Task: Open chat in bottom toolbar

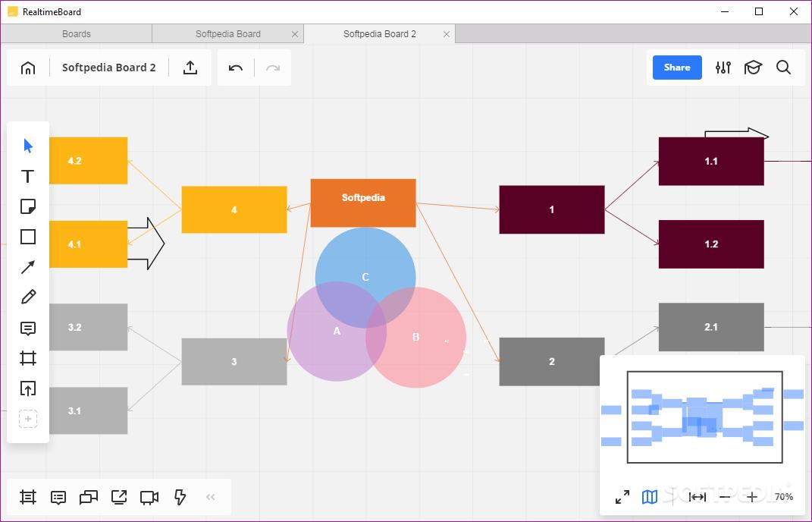Action: (x=89, y=498)
